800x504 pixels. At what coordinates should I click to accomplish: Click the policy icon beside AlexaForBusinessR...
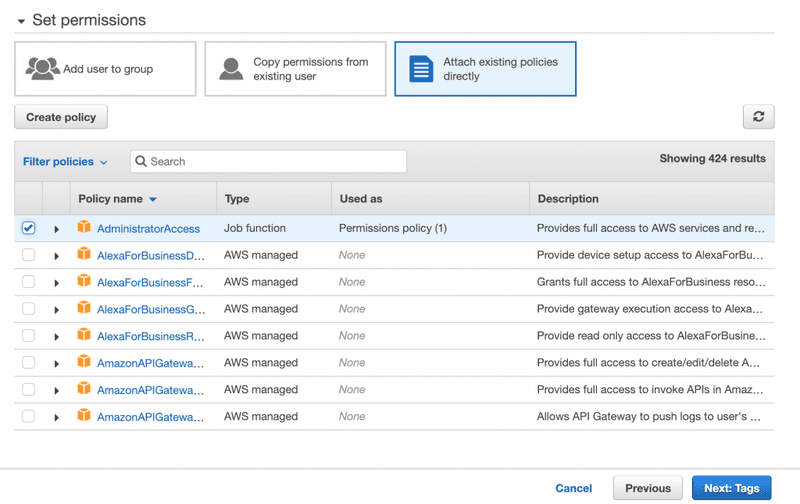point(84,335)
